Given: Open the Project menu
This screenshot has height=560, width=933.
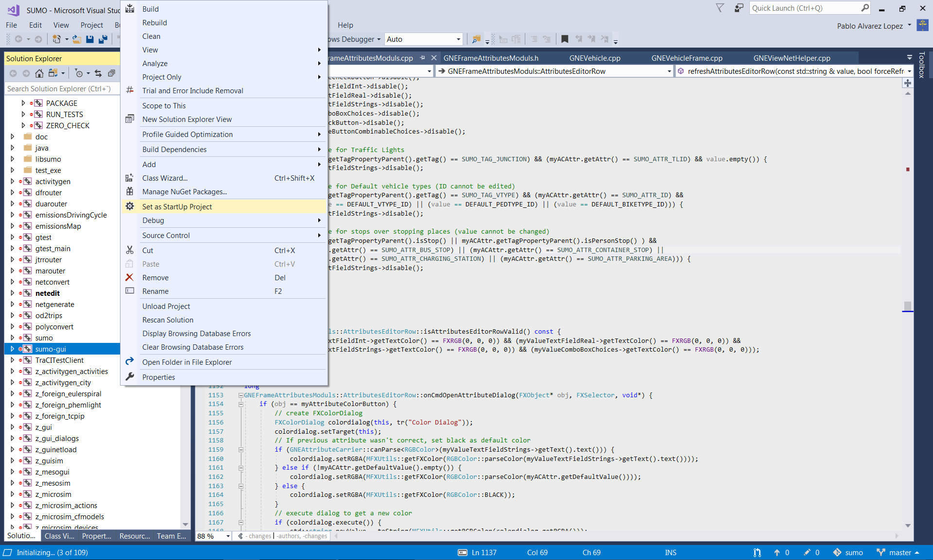Looking at the screenshot, I should tap(91, 25).
